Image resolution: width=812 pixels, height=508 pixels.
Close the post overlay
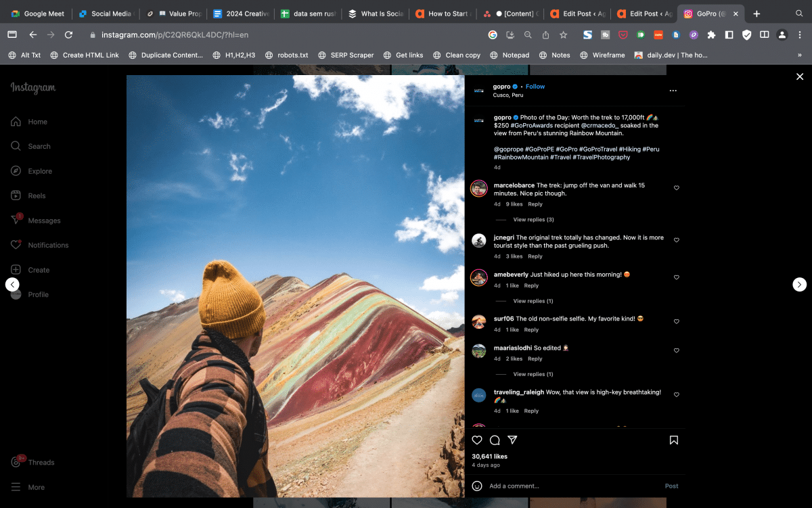[x=800, y=77]
